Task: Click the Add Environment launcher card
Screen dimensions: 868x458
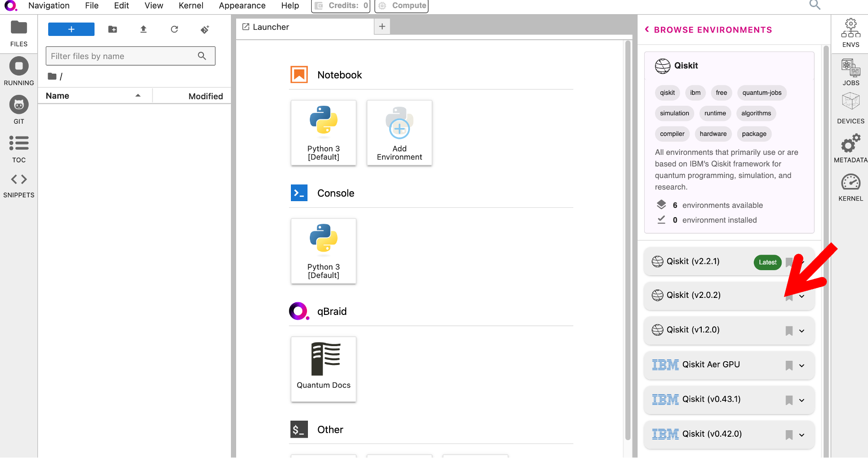Action: click(400, 133)
